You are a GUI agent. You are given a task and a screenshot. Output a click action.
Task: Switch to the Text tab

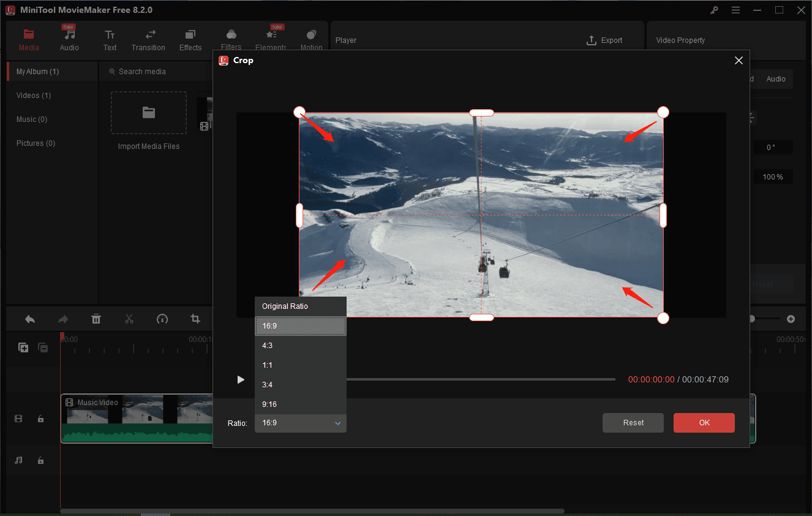110,40
